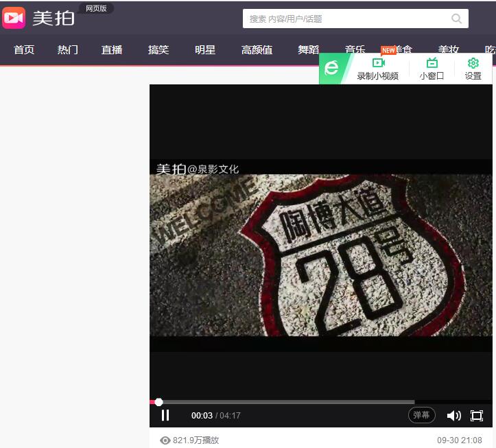Mute the video volume speaker icon
Screen dimensions: 496x448
click(453, 415)
